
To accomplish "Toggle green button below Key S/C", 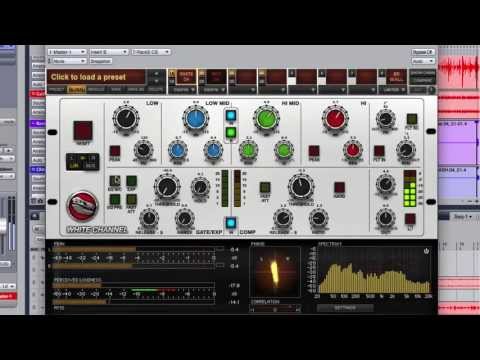I will click(x=115, y=199).
